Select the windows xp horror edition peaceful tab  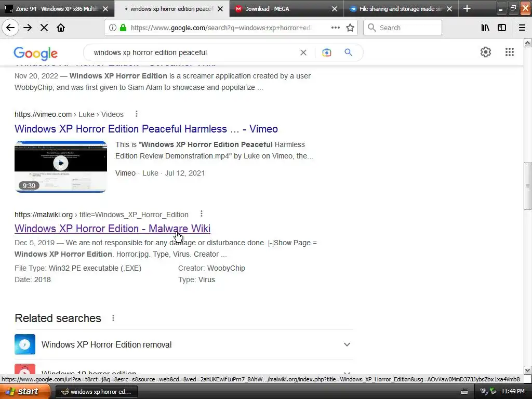tap(172, 9)
